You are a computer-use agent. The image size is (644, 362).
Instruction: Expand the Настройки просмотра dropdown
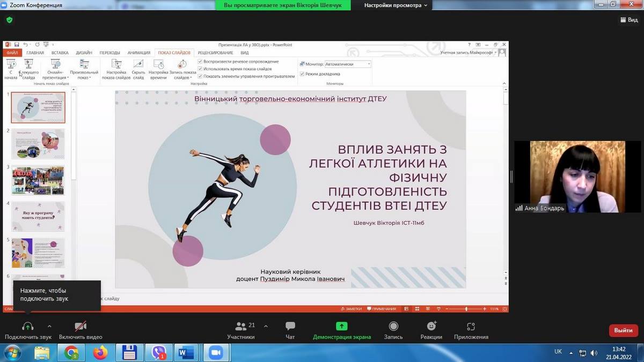click(x=396, y=5)
